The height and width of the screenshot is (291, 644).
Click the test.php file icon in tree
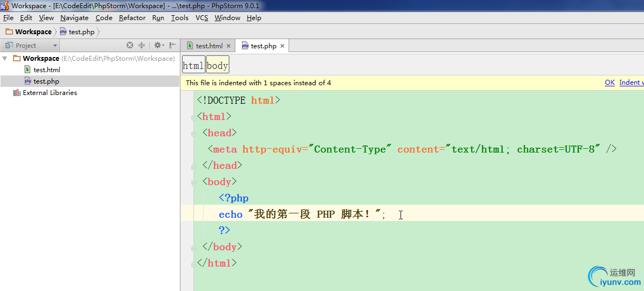pyautogui.click(x=28, y=81)
